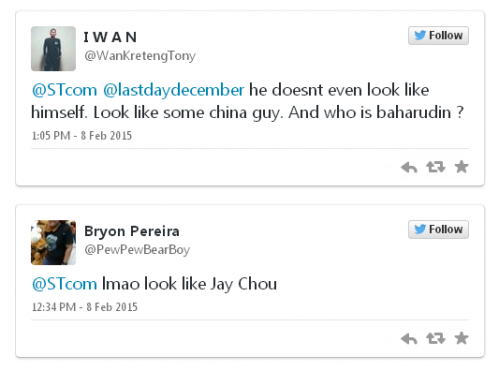Open the 12:34 PM - 8 Feb 2015 timestamp
This screenshot has height=371, width=499.
click(x=85, y=307)
